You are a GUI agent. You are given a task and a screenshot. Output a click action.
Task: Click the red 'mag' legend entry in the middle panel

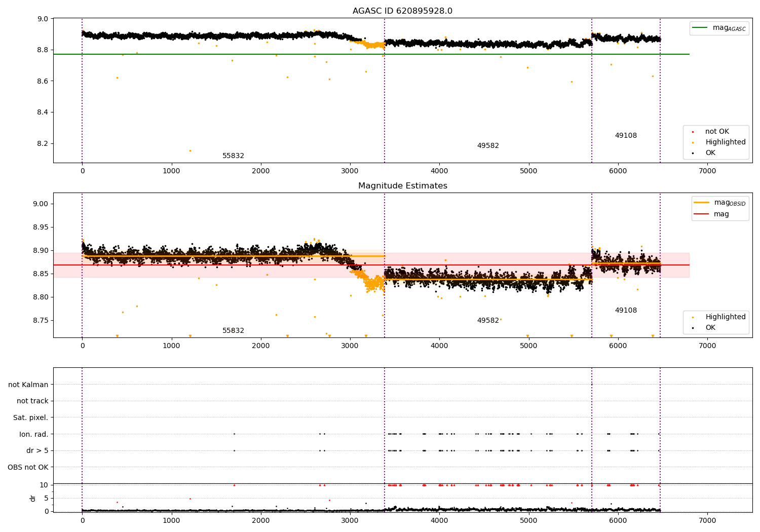pos(712,214)
